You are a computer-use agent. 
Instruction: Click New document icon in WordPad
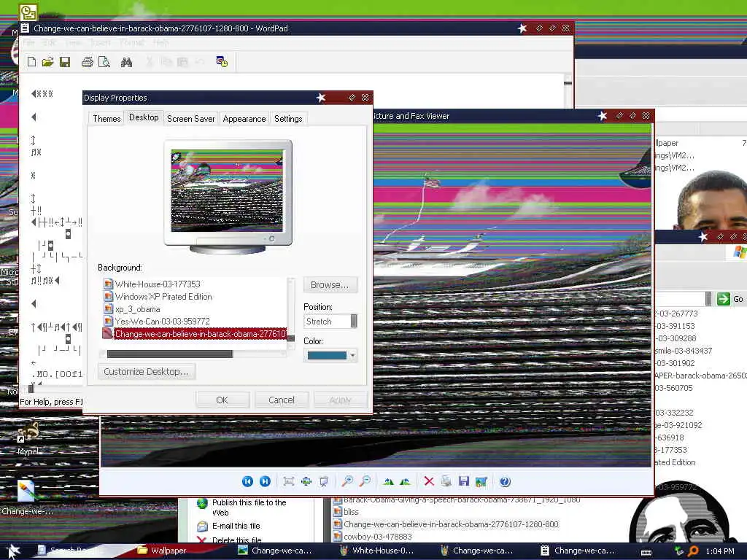point(31,62)
